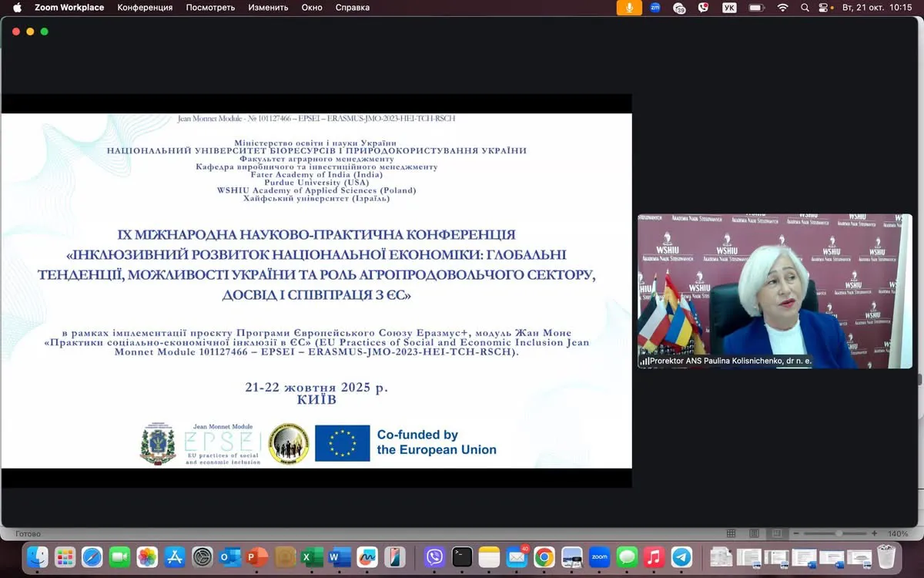
Task: Expand the Zoom Workplace app menu
Action: pyautogui.click(x=69, y=8)
